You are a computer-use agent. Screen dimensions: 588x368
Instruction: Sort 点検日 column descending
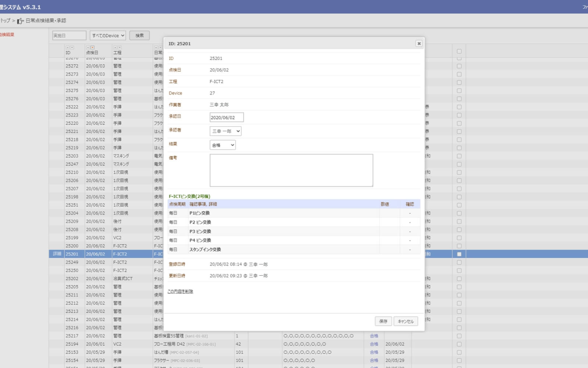pos(93,47)
